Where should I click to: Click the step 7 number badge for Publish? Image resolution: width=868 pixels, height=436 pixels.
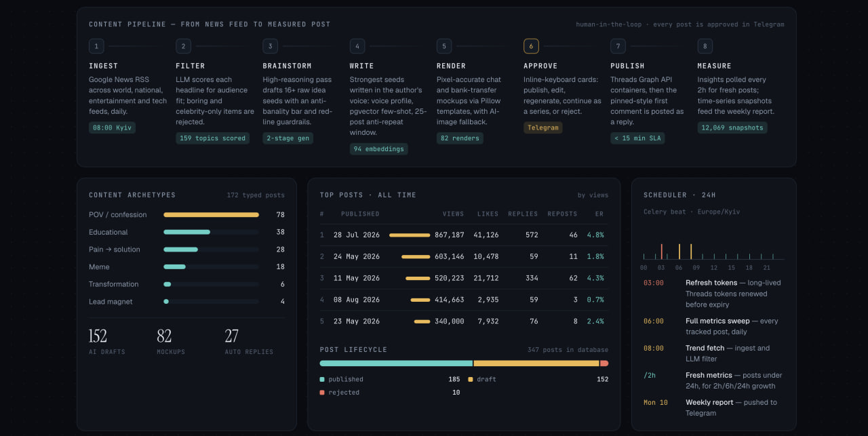[618, 46]
